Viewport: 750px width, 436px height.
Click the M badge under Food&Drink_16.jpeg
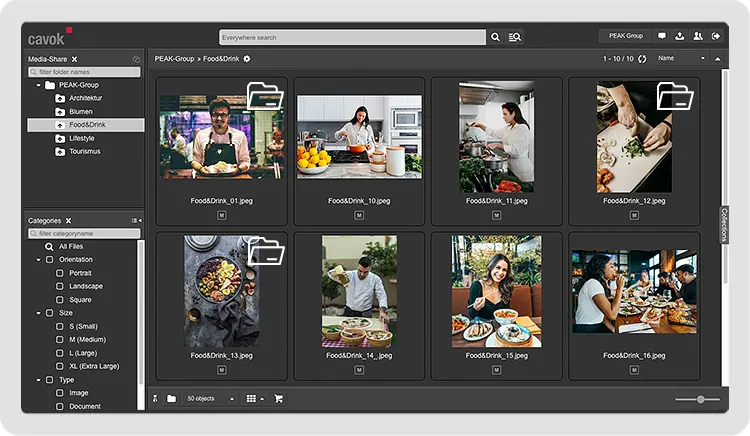coord(634,370)
